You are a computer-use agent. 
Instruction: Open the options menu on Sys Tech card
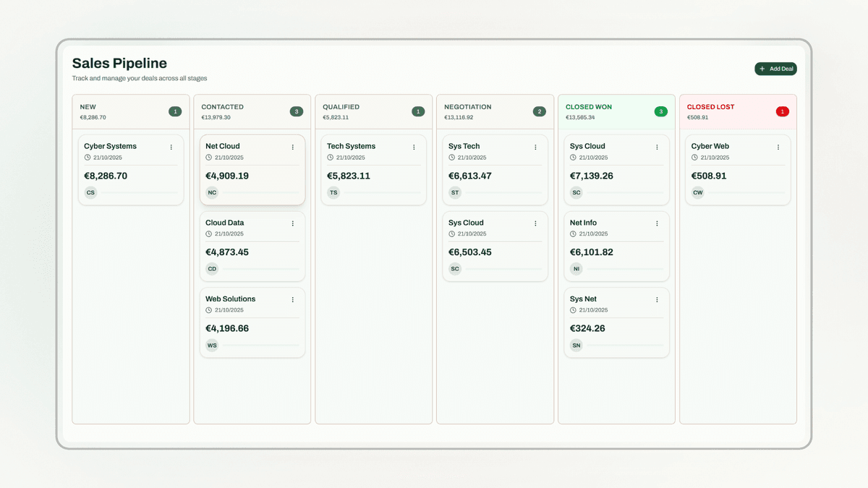[535, 147]
